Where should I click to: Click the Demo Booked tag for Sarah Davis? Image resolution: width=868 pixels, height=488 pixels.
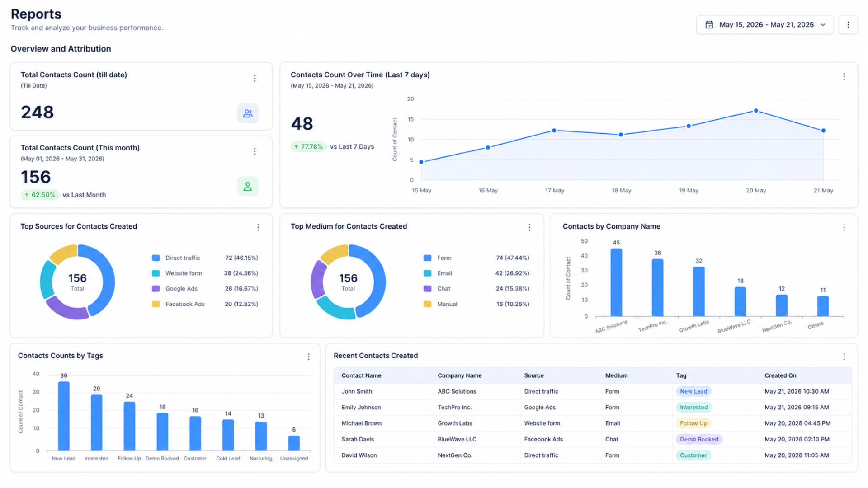699,439
